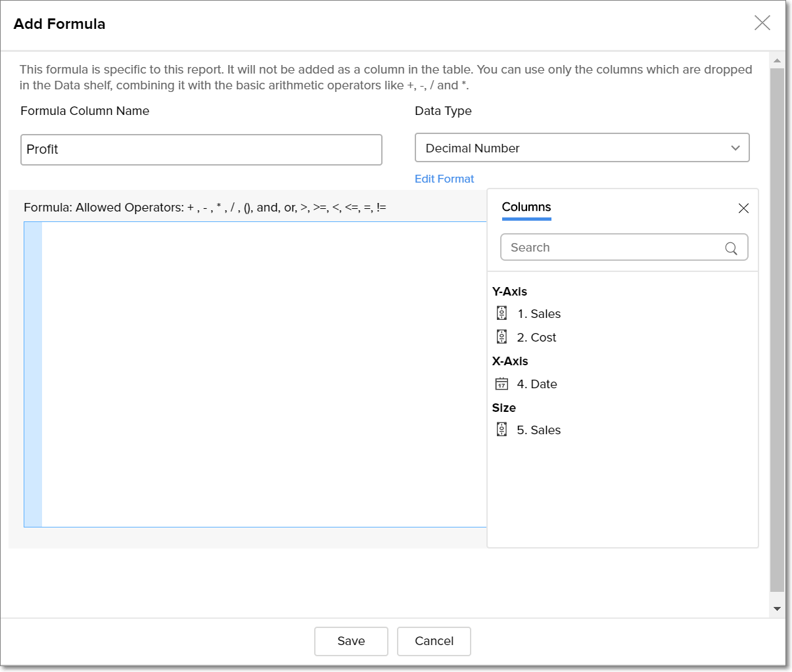Screen dimensions: 792x672
Task: Click the Save button
Action: coord(351,641)
